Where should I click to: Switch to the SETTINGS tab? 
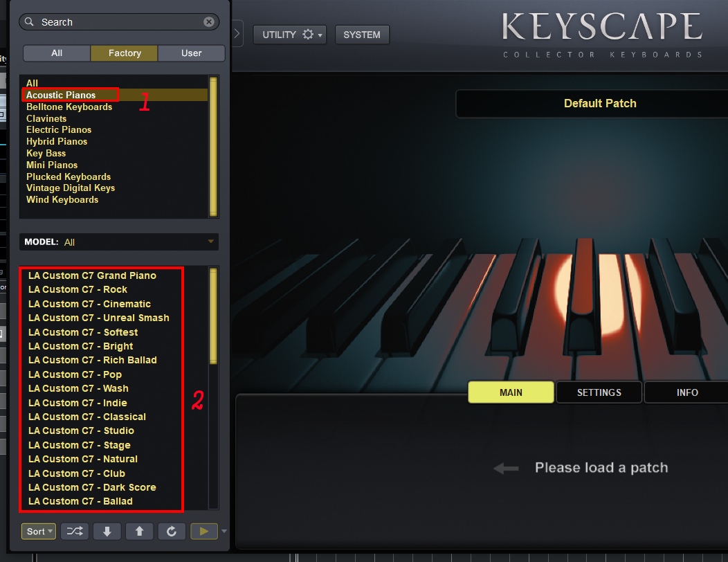pyautogui.click(x=599, y=392)
